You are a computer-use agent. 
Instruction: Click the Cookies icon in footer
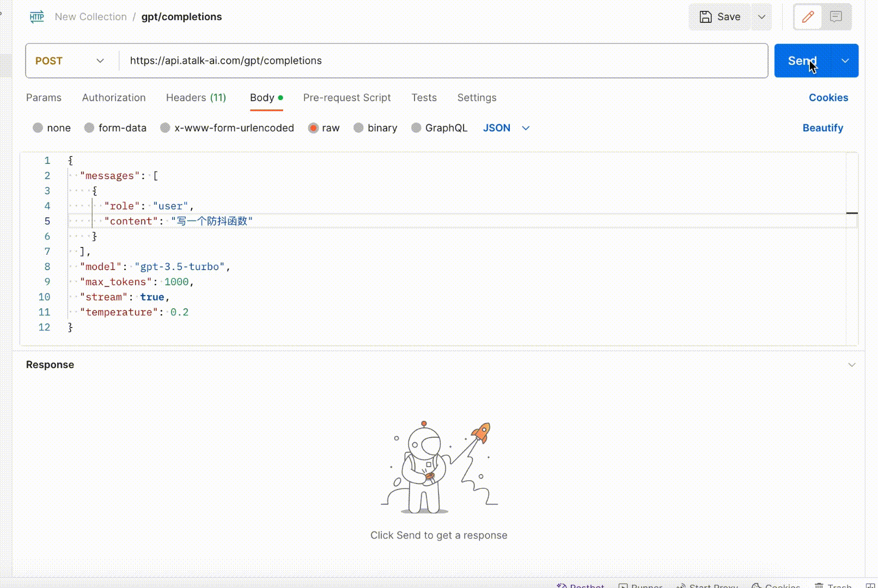coord(757,586)
